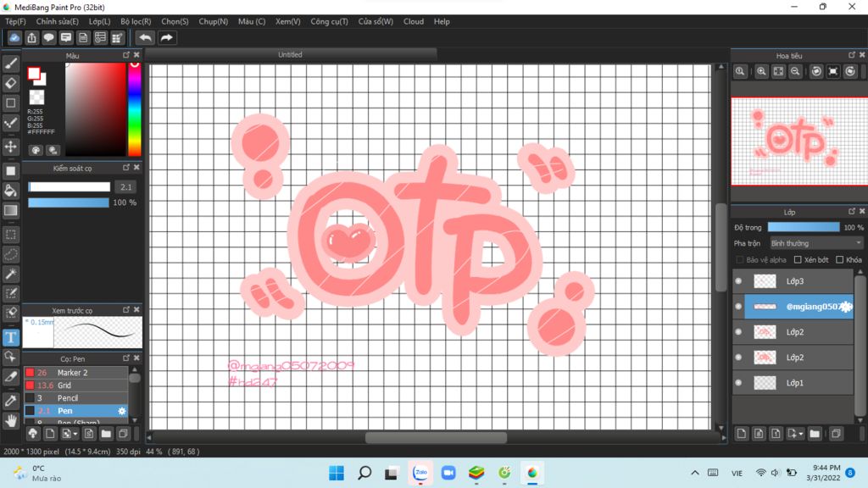
Task: Click the hue color bar
Action: (135, 109)
